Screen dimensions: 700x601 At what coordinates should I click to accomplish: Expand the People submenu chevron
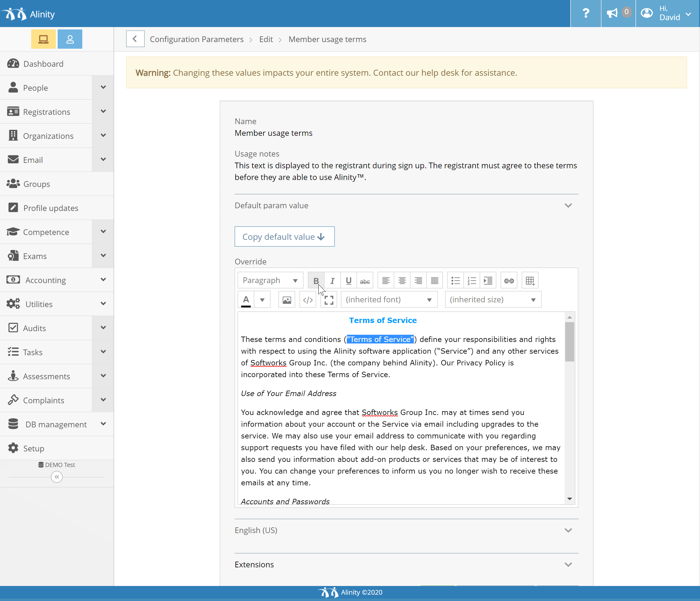pos(103,87)
